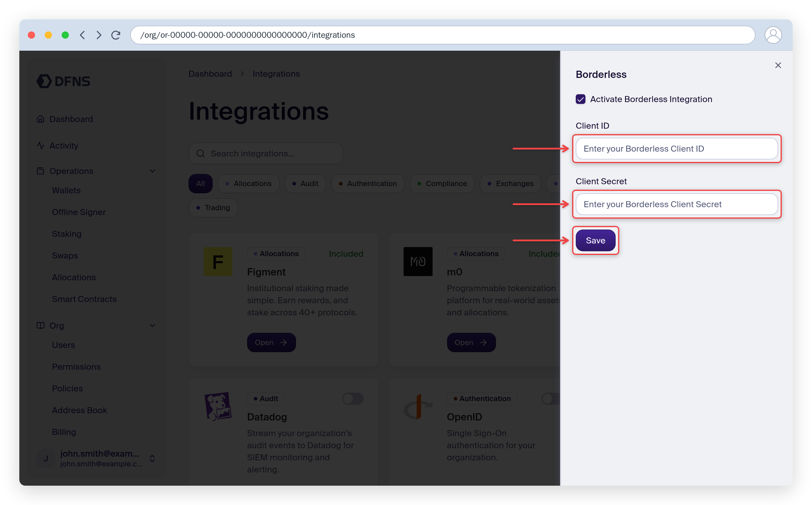Collapse the Operations section chevron
This screenshot has height=505, width=812.
[152, 171]
